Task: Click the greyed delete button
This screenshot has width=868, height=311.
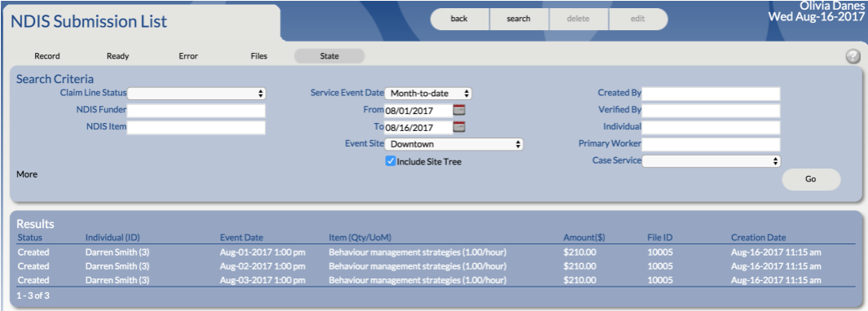Action: [578, 19]
